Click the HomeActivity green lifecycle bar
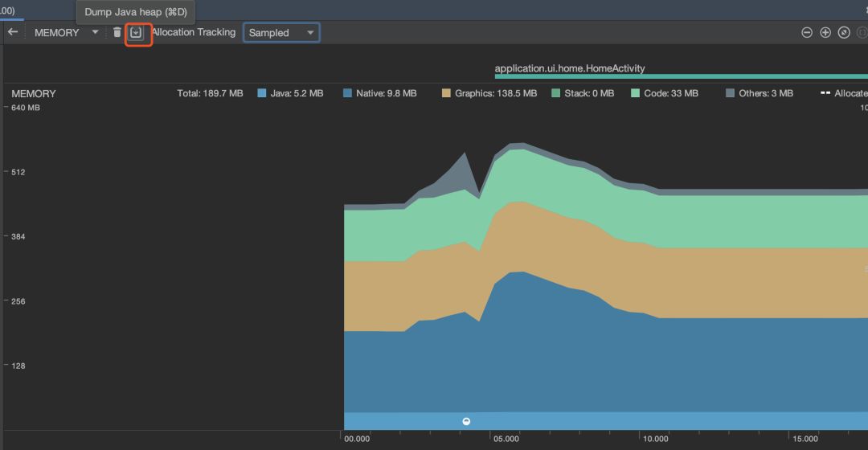 pyautogui.click(x=681, y=76)
